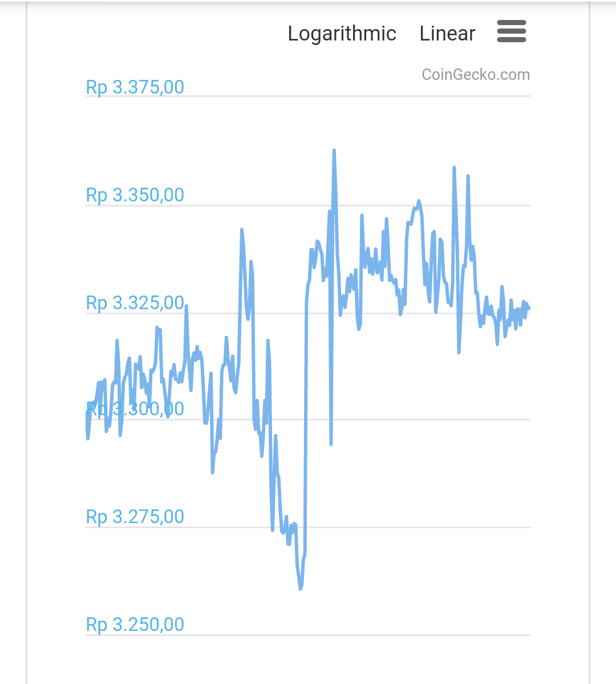
Task: Click the Rp 3.325,00 axis label
Action: (135, 303)
